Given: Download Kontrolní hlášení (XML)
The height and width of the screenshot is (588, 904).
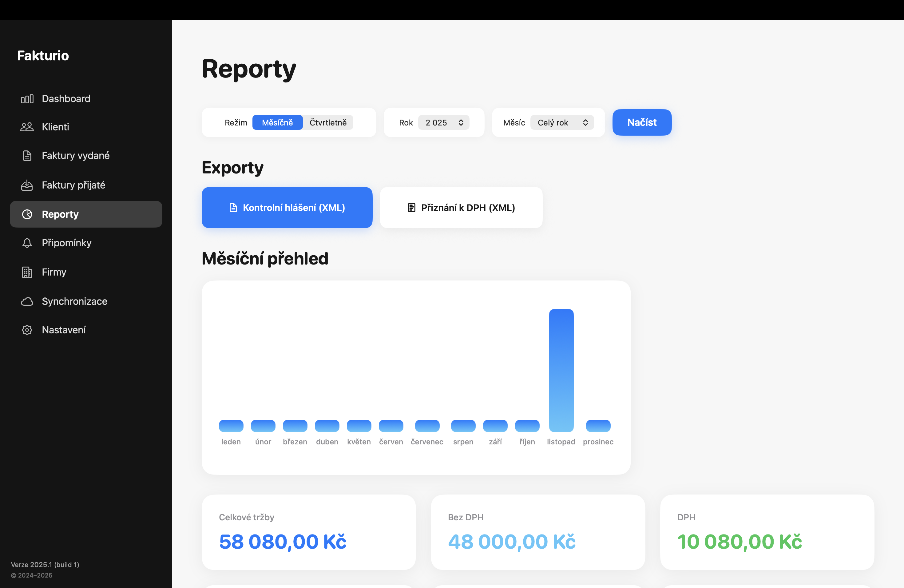Looking at the screenshot, I should [287, 207].
